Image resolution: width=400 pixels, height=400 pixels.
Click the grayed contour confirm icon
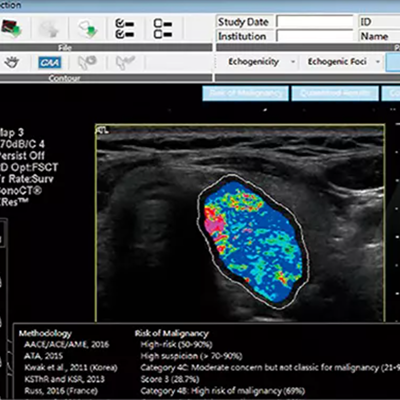click(125, 62)
